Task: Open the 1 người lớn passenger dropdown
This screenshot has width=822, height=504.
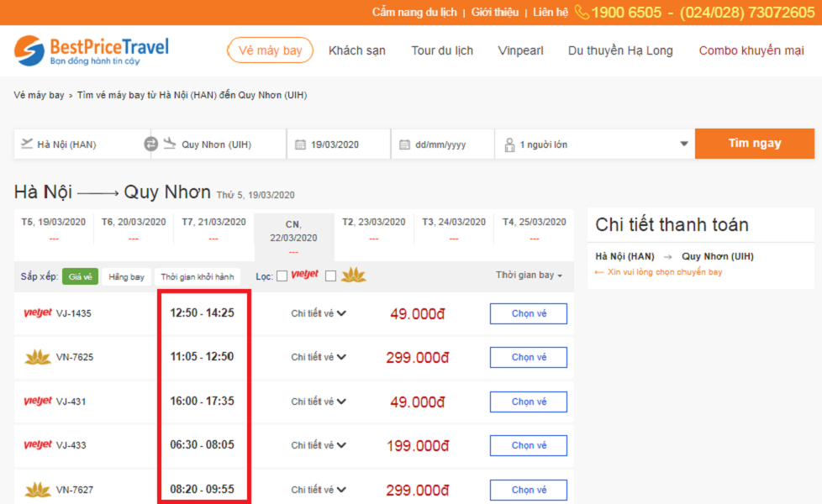Action: click(595, 144)
